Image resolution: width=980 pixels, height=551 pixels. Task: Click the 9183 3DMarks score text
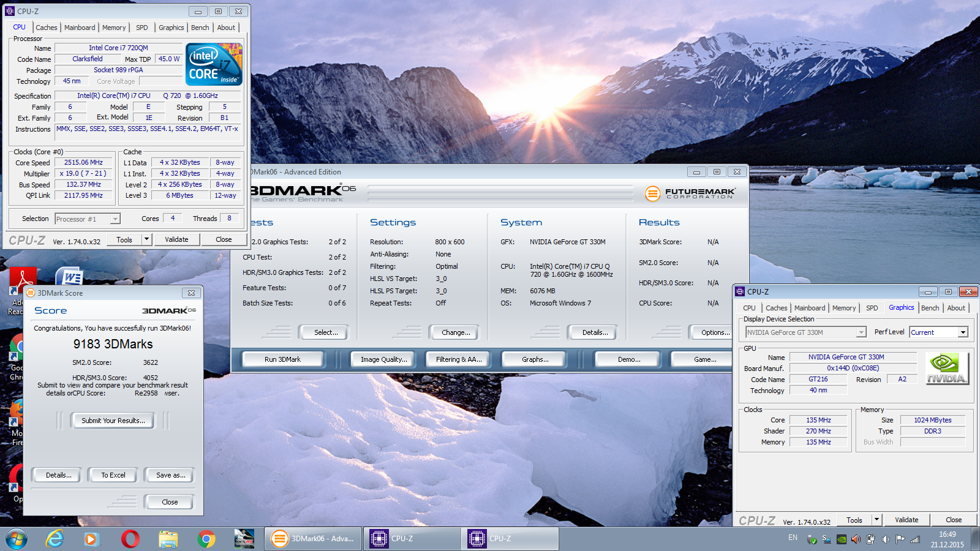113,344
